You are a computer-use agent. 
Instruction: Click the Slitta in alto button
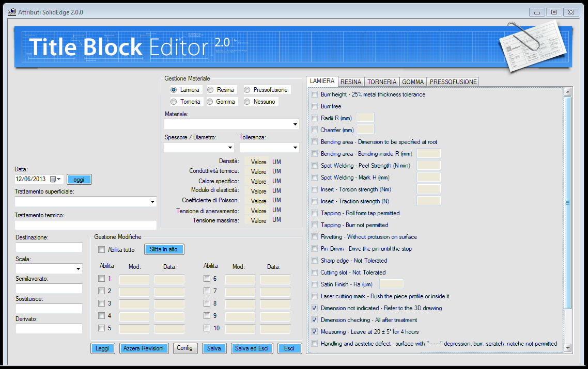pos(164,249)
